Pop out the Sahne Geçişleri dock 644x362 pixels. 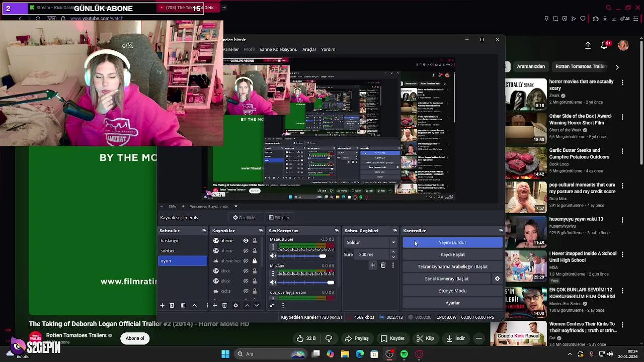[395, 231]
